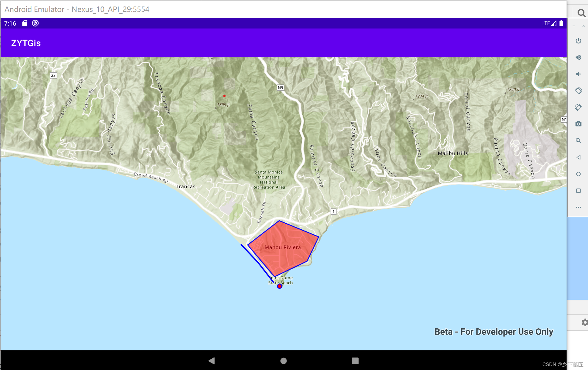The height and width of the screenshot is (370, 588).
Task: Increase volume using the Volume Up icon
Action: (x=578, y=57)
